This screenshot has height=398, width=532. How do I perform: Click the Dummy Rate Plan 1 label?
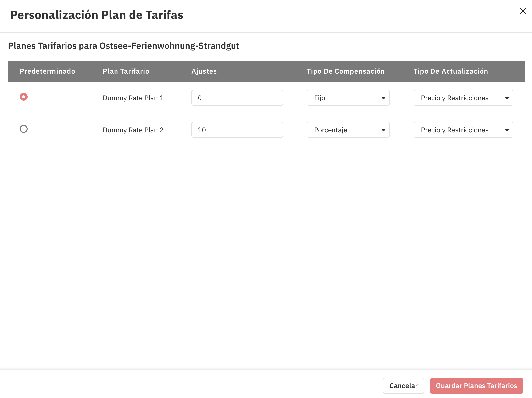(133, 98)
